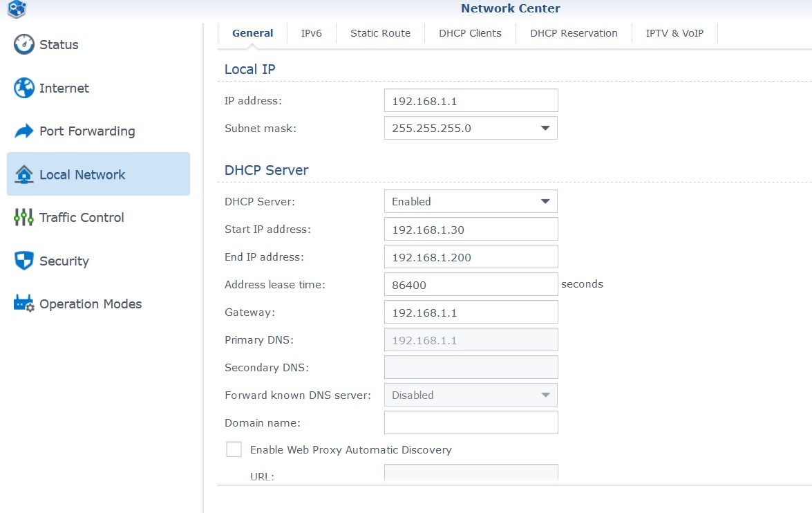Click the Address lease time field
The height and width of the screenshot is (513, 812).
(x=471, y=284)
